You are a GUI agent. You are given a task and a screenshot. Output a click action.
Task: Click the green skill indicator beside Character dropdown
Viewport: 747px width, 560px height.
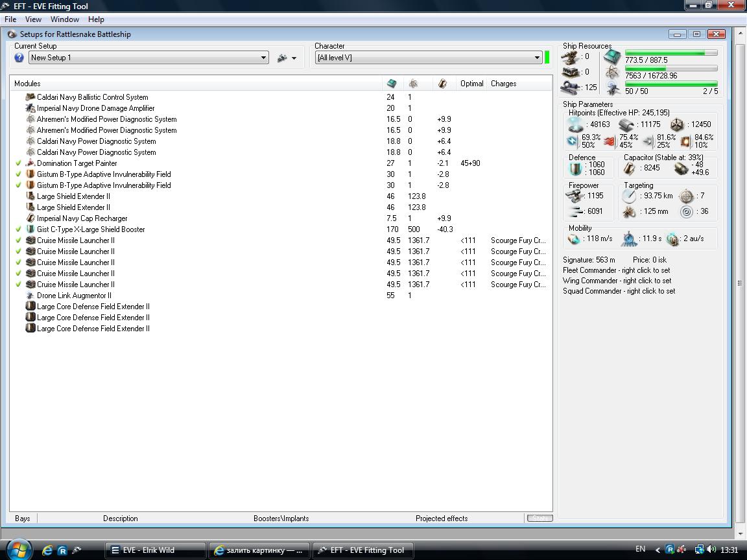(547, 58)
